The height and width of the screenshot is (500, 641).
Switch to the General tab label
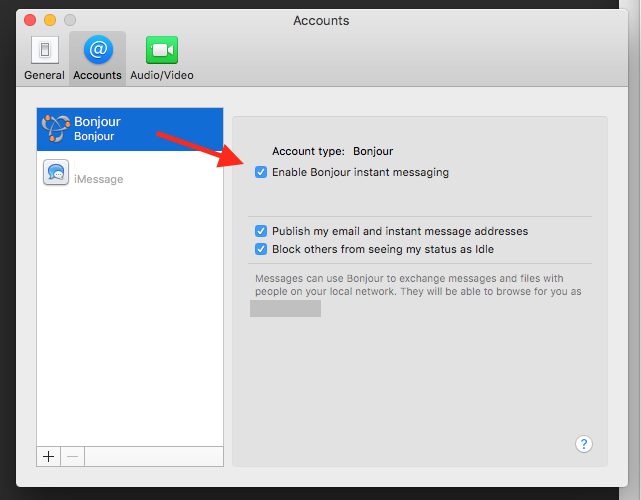44,75
